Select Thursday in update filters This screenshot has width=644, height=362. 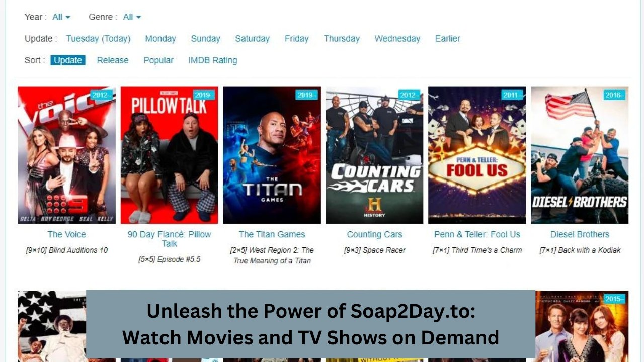point(342,39)
